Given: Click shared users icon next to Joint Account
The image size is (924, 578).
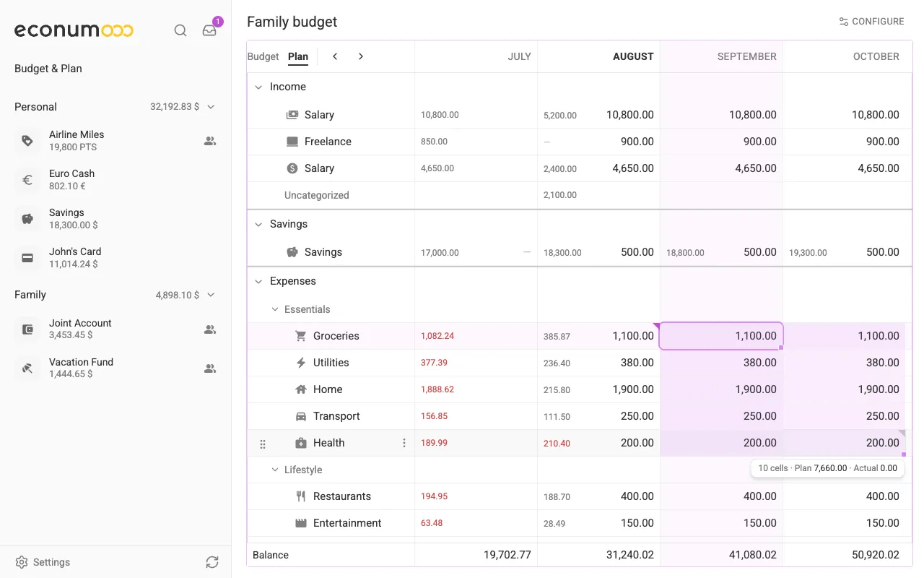Looking at the screenshot, I should (210, 329).
